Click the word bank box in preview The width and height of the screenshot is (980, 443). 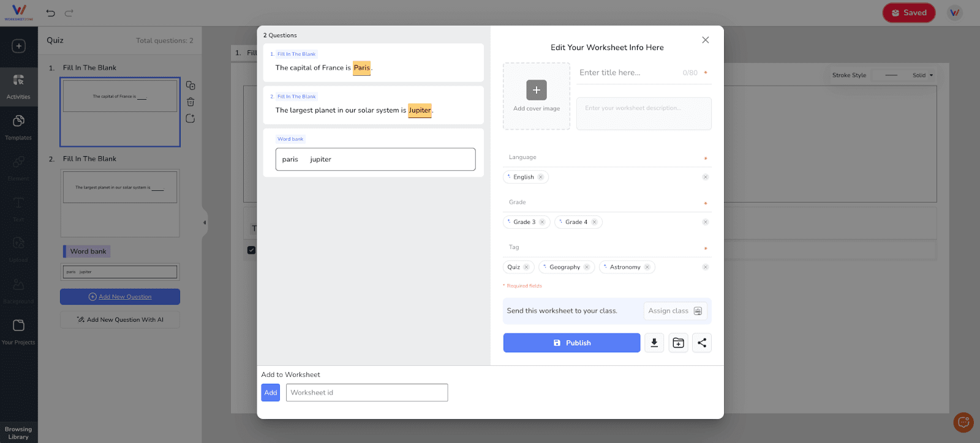click(375, 159)
